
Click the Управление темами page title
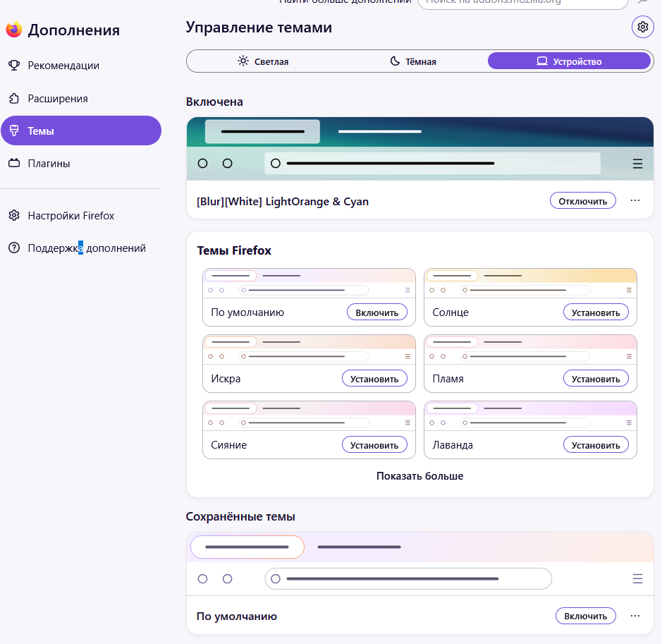coord(259,27)
